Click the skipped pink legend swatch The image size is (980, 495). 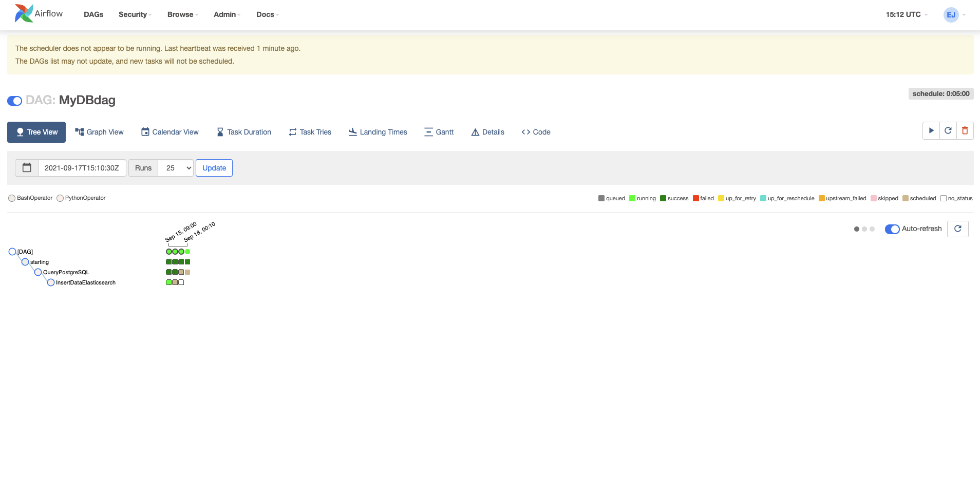(x=874, y=198)
